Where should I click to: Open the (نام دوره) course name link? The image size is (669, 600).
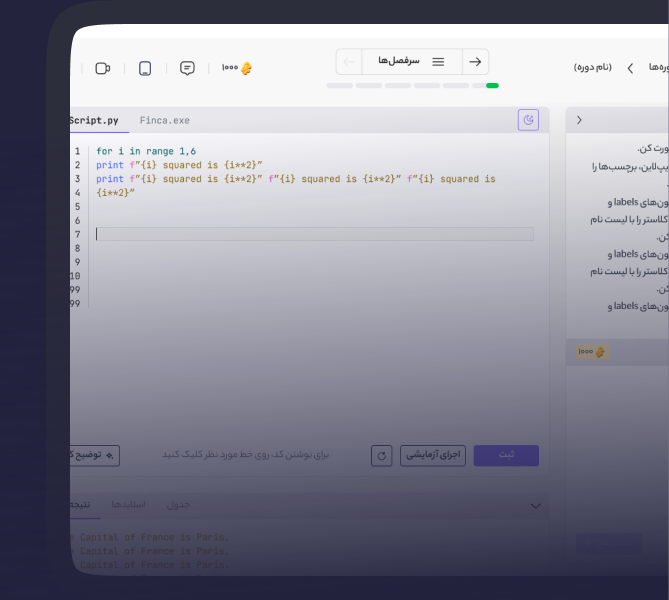click(593, 67)
